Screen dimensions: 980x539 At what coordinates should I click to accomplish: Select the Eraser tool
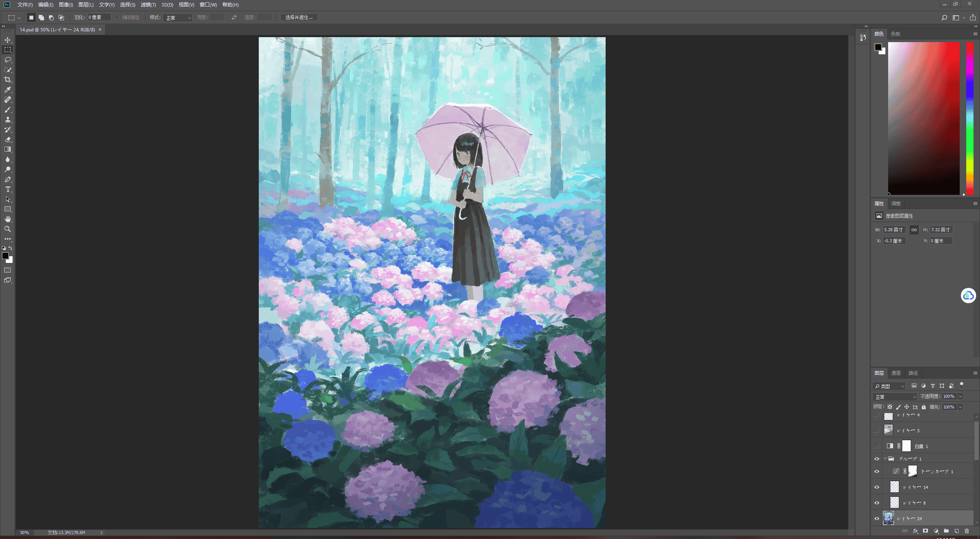coord(8,139)
